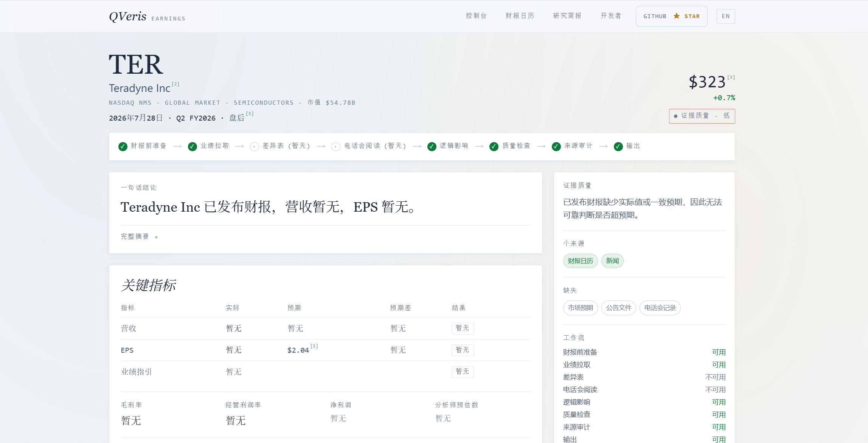868x443 pixels.
Task: Click 可用 status beside 逻辑影响 in 工作流
Action: tap(719, 402)
